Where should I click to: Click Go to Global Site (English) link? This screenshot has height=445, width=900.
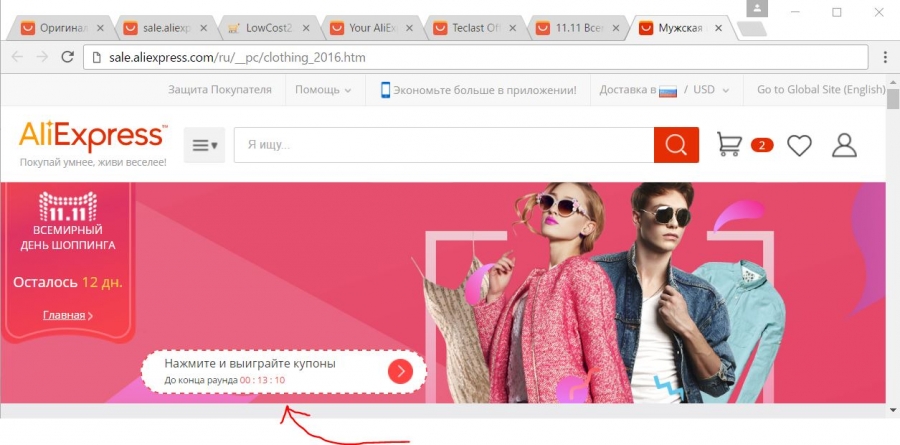pos(821,90)
